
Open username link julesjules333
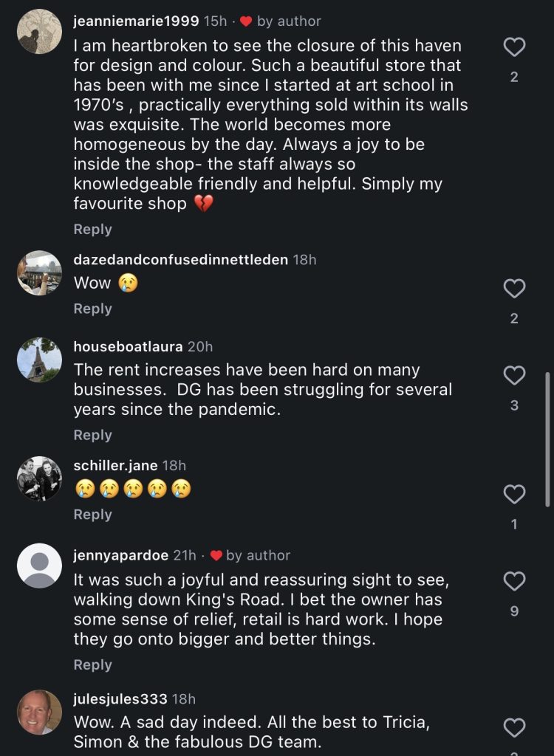point(120,698)
